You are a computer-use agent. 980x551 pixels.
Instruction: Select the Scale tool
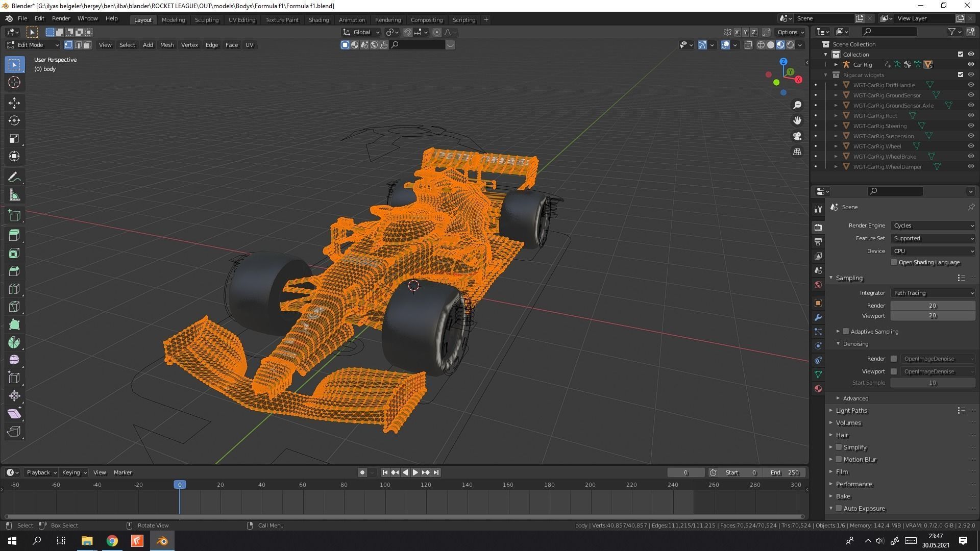point(14,138)
